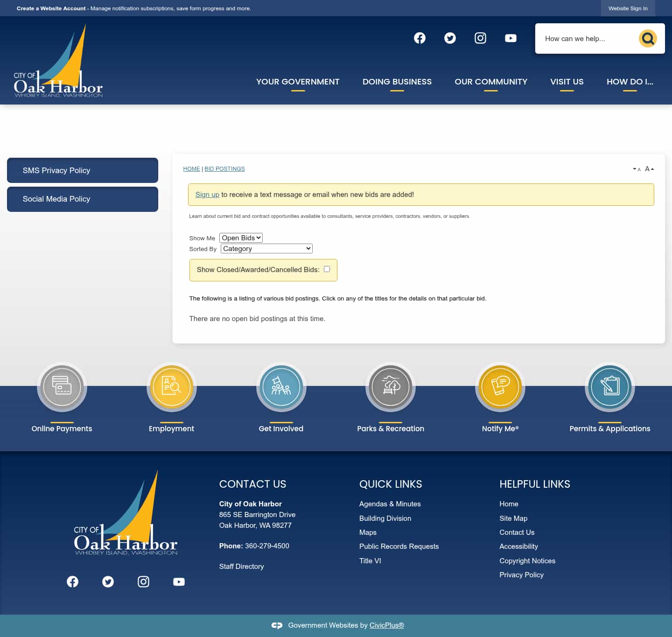Screen dimensions: 672x637
Task: Open the Accessibility link
Action: [x=518, y=546]
